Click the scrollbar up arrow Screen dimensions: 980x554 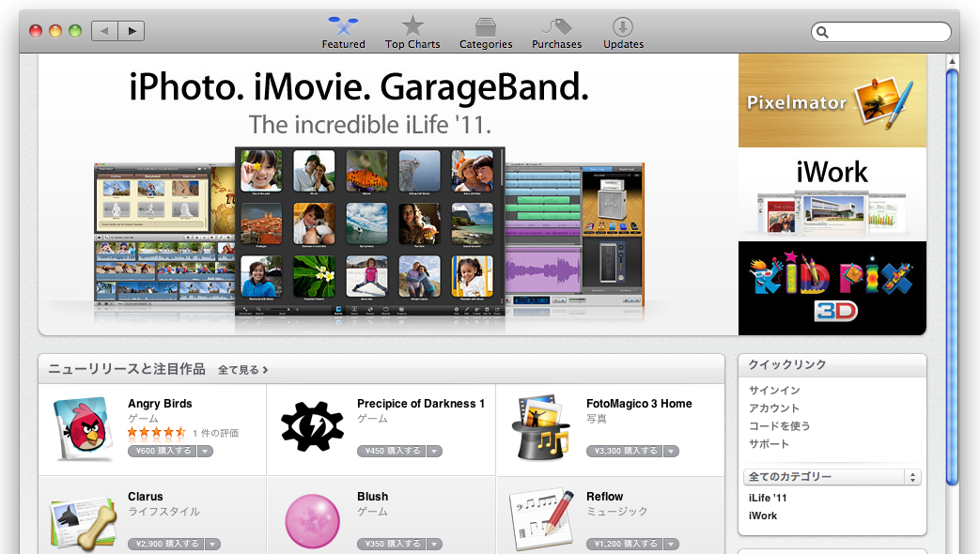pyautogui.click(x=952, y=61)
